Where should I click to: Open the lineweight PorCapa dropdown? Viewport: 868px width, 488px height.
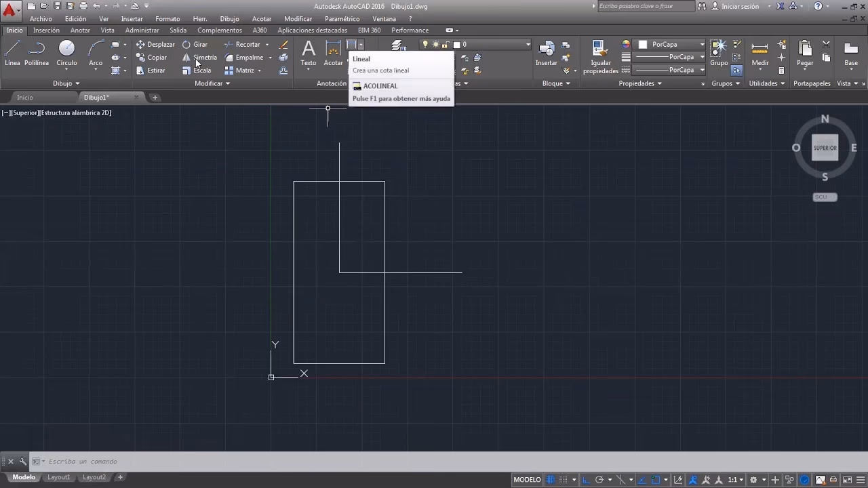point(670,58)
